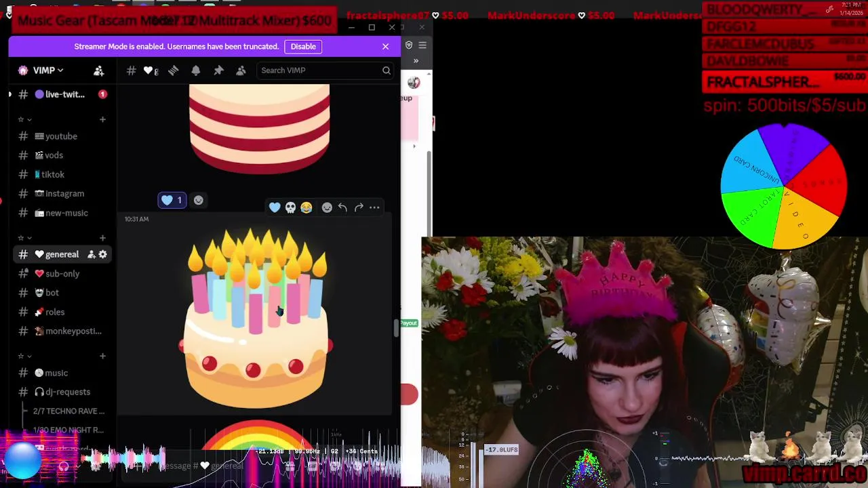This screenshot has width=868, height=488.
Task: Open hamburger menu in the browser window behind
Action: pos(422,45)
